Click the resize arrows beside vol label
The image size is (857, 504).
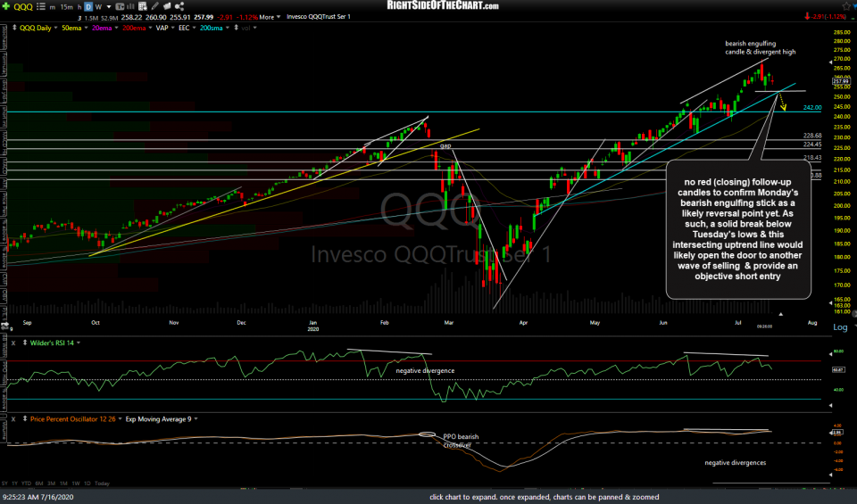pyautogui.click(x=236, y=28)
